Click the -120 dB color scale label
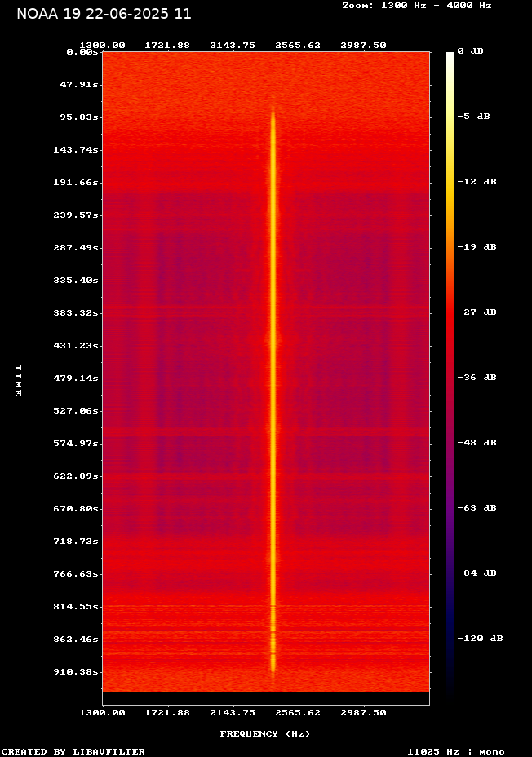 coord(481,638)
